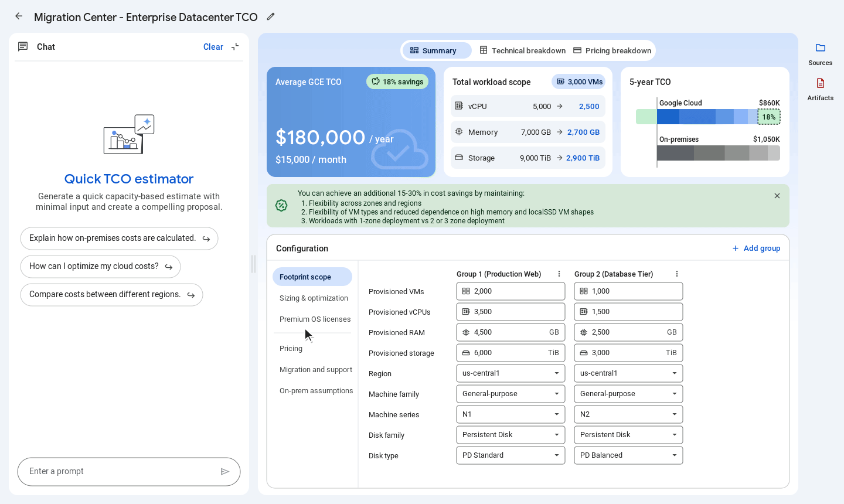Ask how on-premises costs are calculated
The width and height of the screenshot is (844, 504).
pyautogui.click(x=119, y=238)
